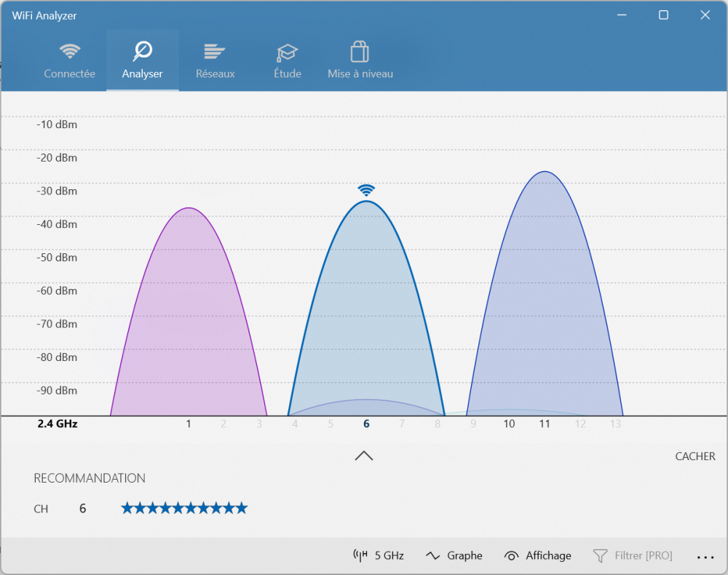Click the purple network curve on channel 1

pyautogui.click(x=189, y=313)
